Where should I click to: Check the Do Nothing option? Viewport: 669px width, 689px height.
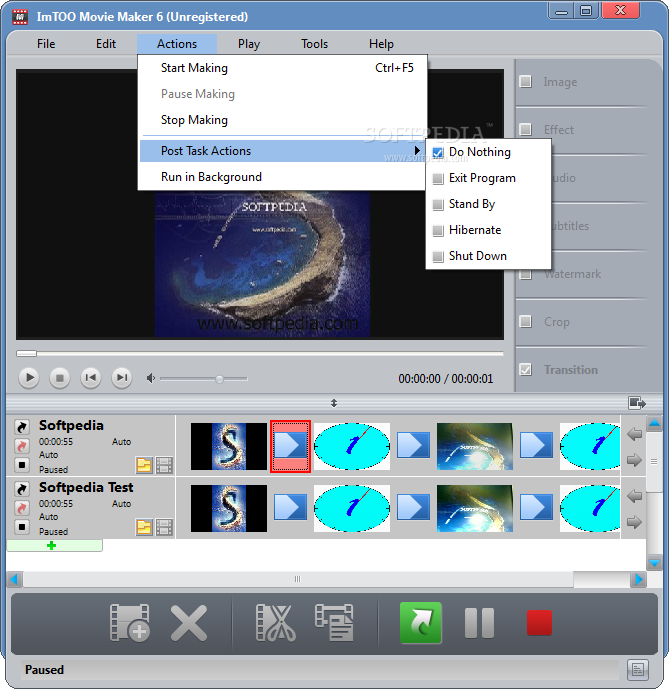coord(438,152)
